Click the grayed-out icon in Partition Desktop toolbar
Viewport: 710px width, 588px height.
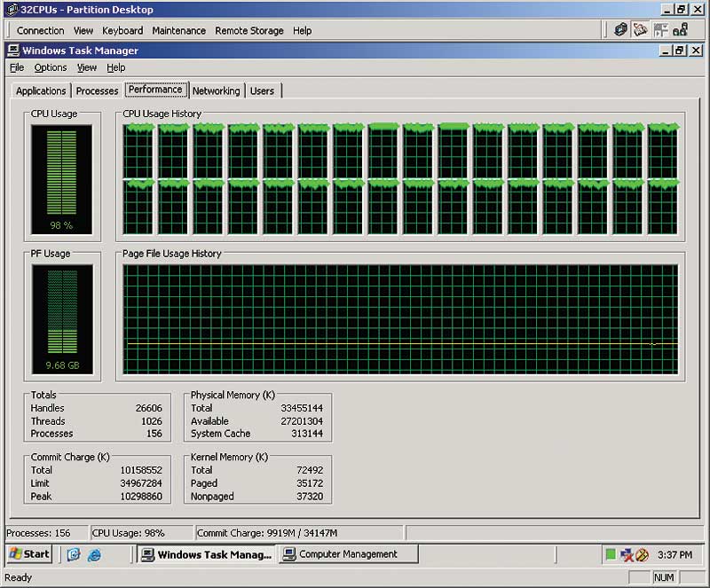[x=660, y=30]
